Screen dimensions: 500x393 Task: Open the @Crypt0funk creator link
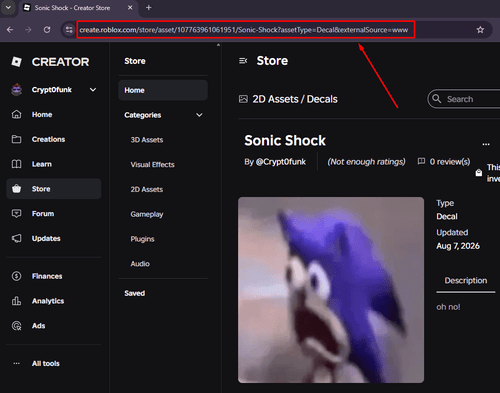tap(280, 162)
